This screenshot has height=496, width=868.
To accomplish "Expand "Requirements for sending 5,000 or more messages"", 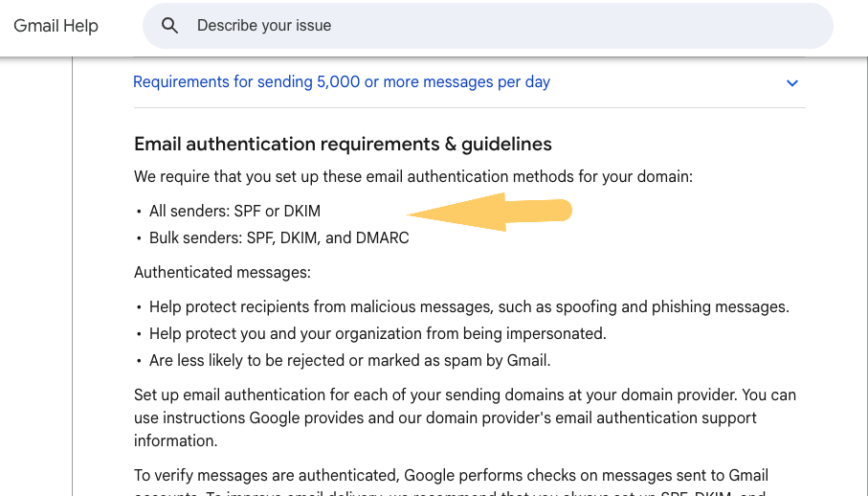I will pyautogui.click(x=342, y=82).
